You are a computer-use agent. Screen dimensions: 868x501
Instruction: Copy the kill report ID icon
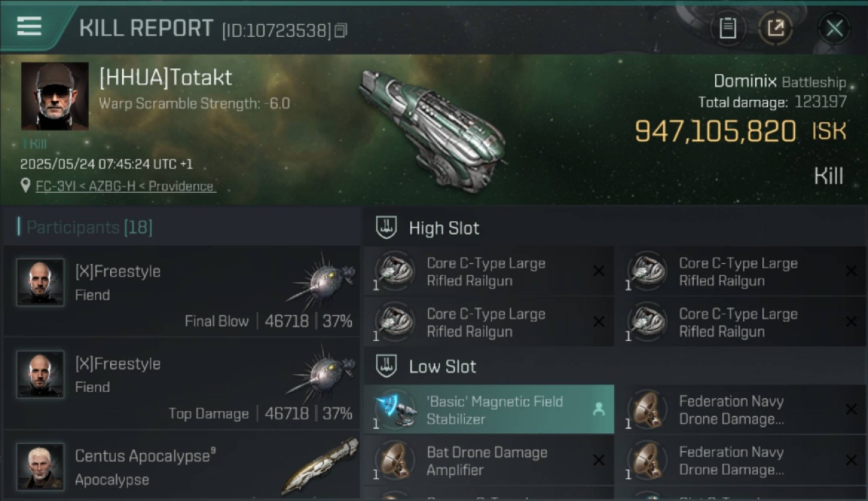click(341, 30)
